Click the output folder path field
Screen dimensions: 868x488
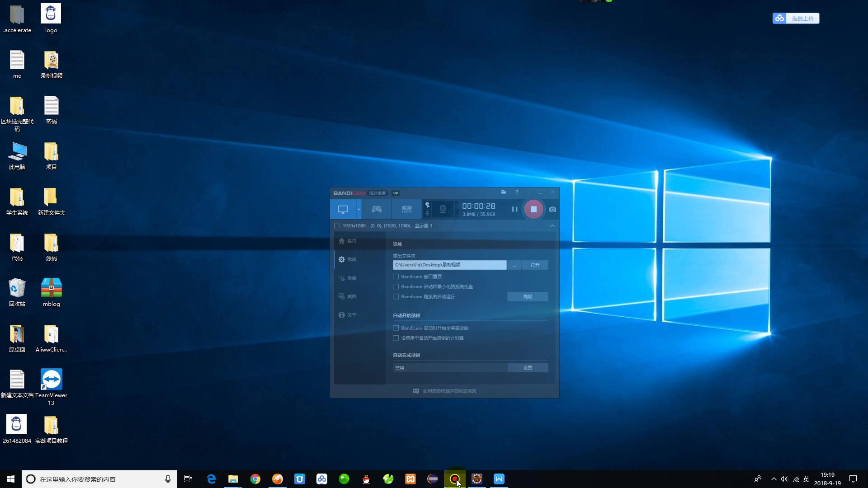[449, 265]
